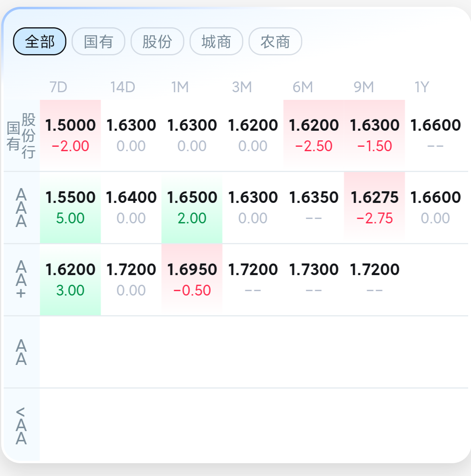The width and height of the screenshot is (471, 476).
Task: Select the 全部 filter tab
Action: click(39, 41)
